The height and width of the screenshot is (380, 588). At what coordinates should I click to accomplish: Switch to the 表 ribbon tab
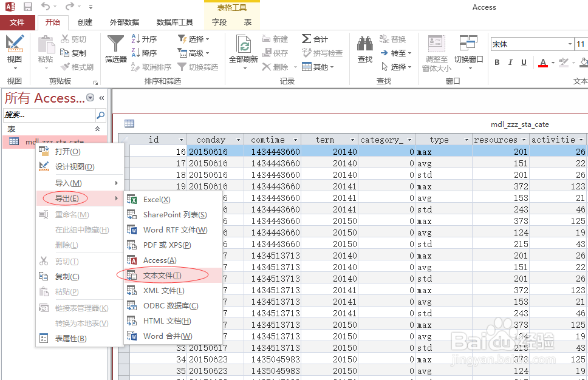click(247, 22)
